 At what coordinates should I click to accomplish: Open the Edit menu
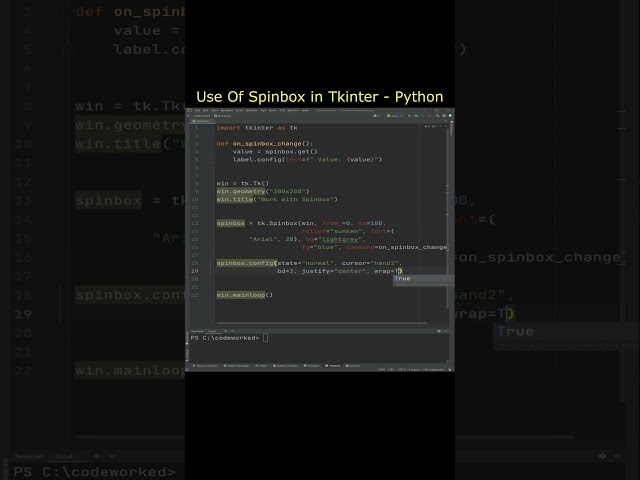[206, 110]
